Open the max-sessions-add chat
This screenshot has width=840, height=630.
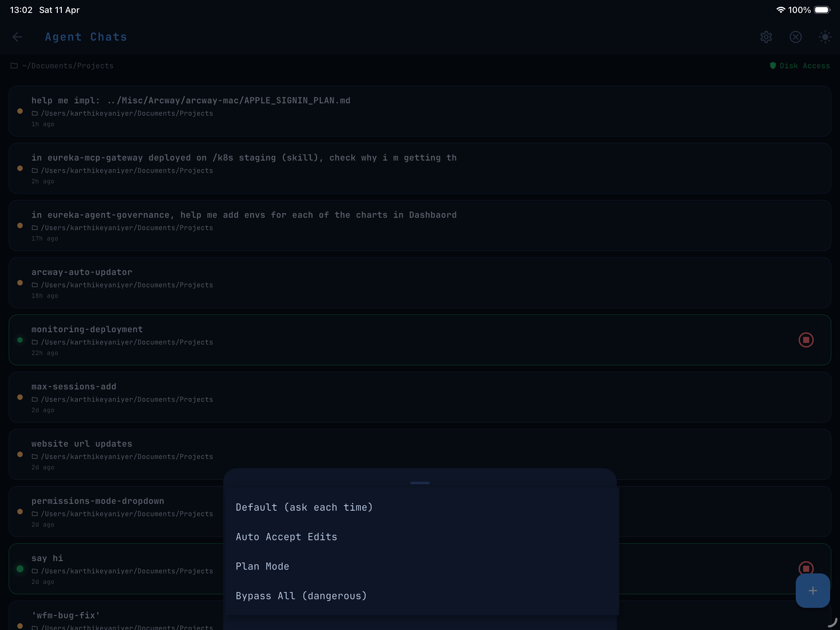coord(420,397)
